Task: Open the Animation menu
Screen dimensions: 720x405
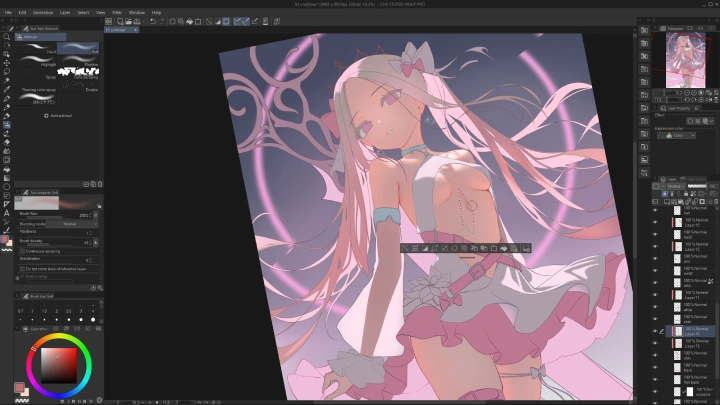Action: (x=43, y=12)
